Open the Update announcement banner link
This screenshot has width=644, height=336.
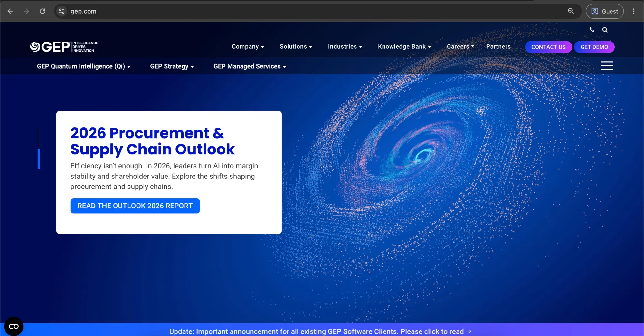click(x=317, y=331)
